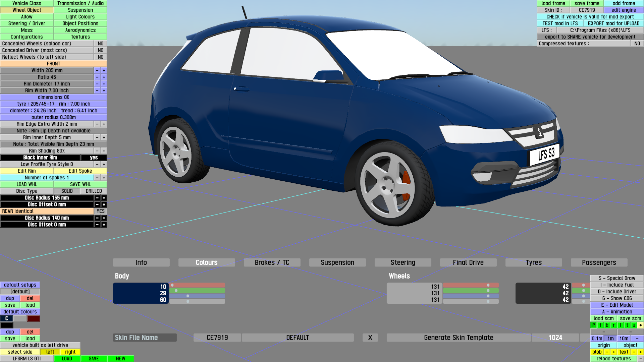Click the 'r' view button
Screen dimensions: 644x362
(614, 325)
